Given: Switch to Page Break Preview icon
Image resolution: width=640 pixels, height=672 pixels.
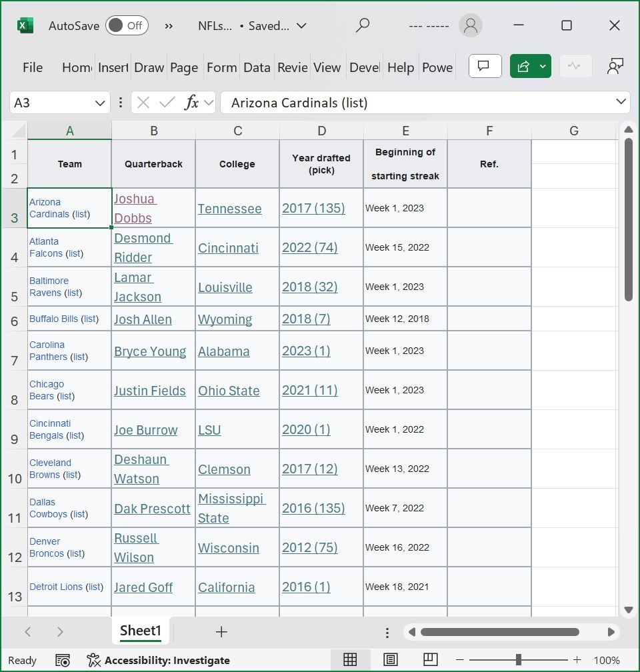Looking at the screenshot, I should coord(431,660).
